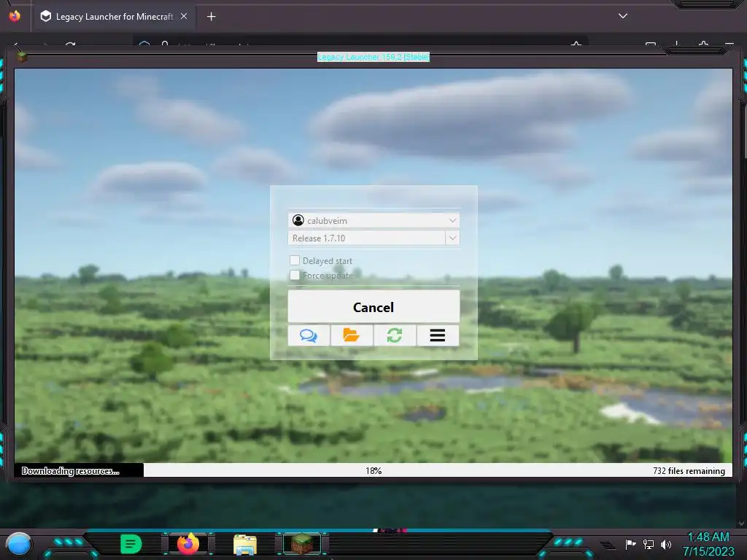Image resolution: width=747 pixels, height=560 pixels.
Task: Click the Legacy Launcher 159.2 title text
Action: [373, 57]
